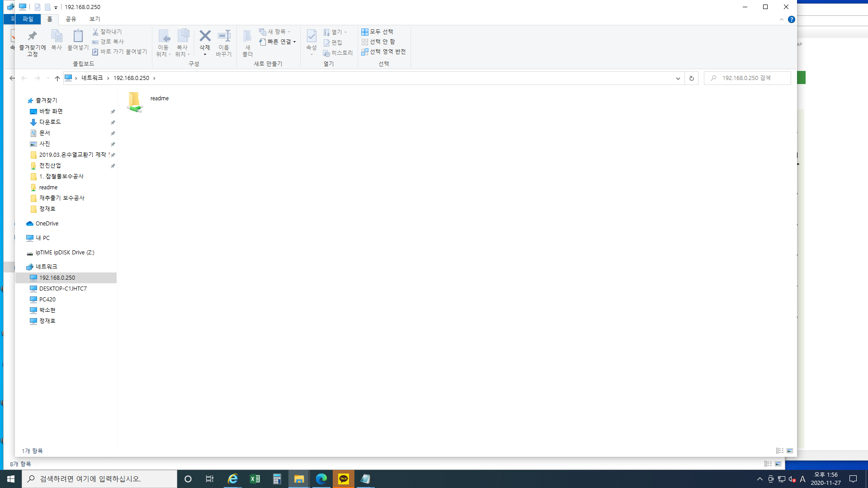Click the Help question mark icon
The height and width of the screenshot is (488, 868).
[x=791, y=19]
